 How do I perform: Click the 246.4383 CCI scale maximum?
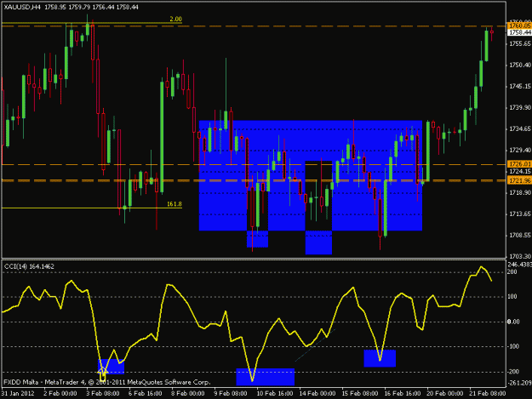pyautogui.click(x=520, y=265)
